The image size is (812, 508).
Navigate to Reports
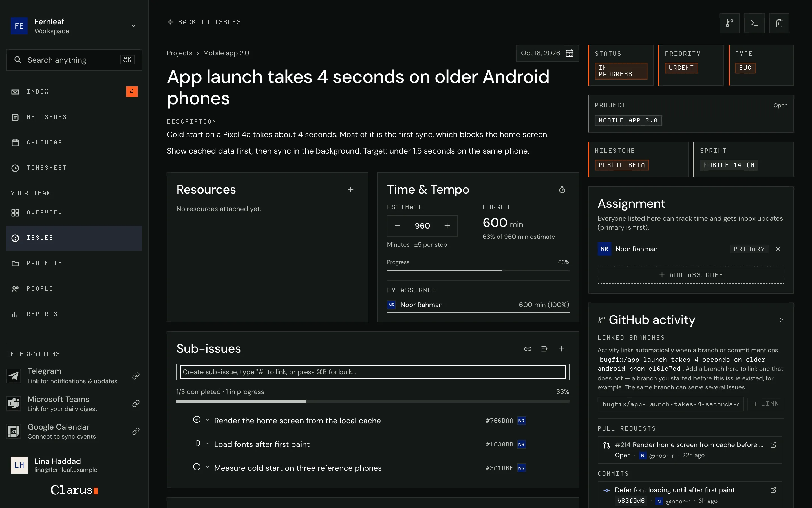coord(74,314)
